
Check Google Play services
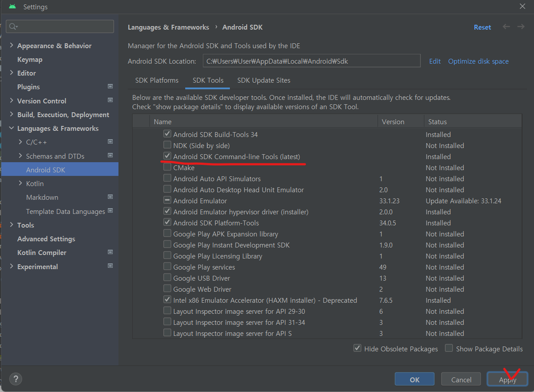[167, 266]
